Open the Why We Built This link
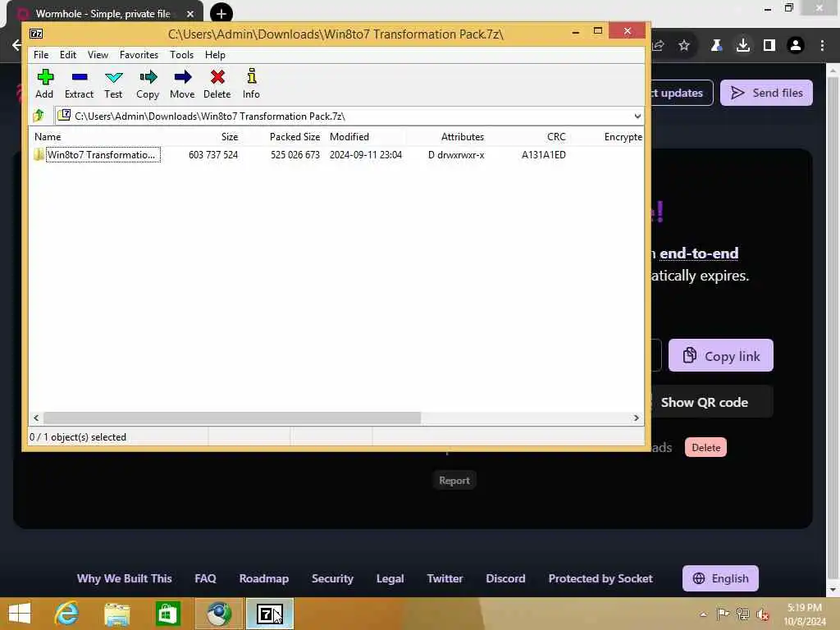 pyautogui.click(x=125, y=578)
